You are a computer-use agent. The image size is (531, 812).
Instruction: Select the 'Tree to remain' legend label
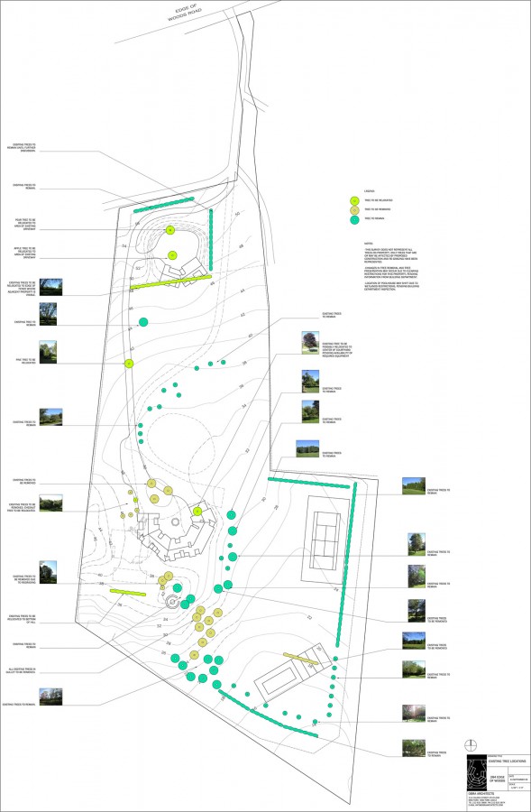click(375, 219)
